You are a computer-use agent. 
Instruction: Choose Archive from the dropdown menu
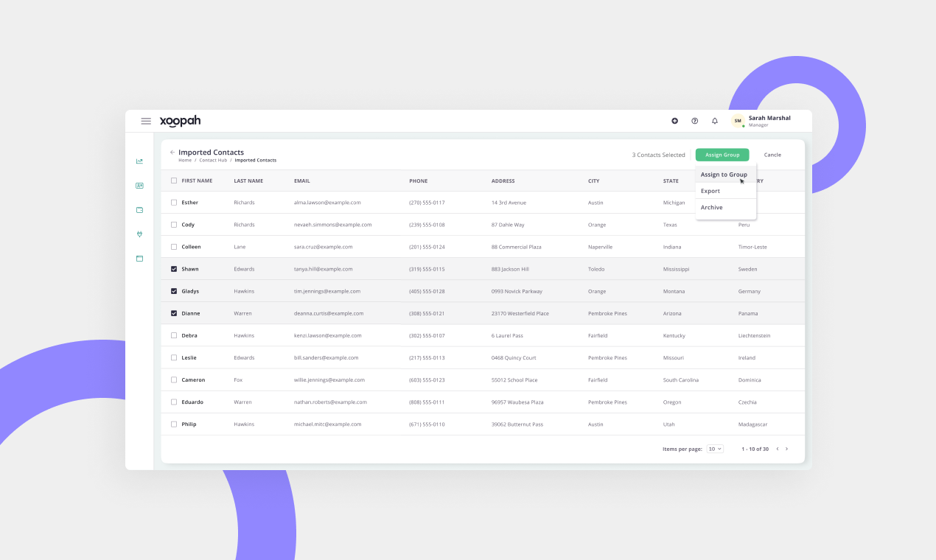pos(711,207)
